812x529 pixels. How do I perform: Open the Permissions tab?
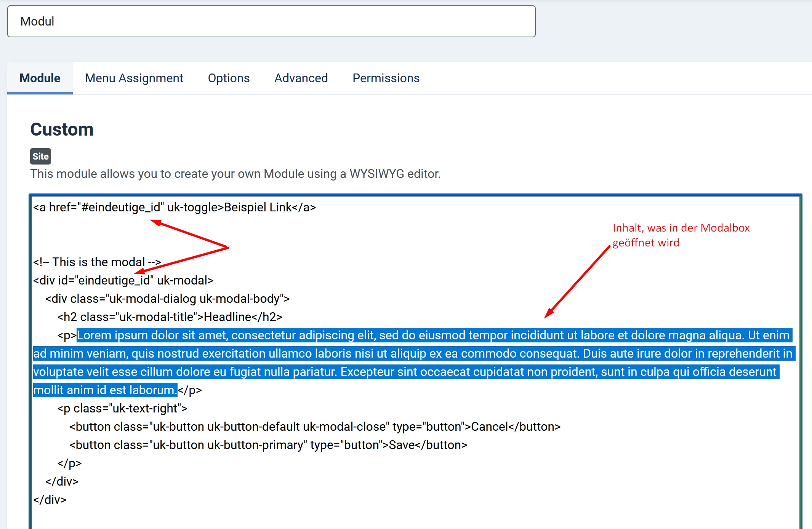[x=386, y=78]
